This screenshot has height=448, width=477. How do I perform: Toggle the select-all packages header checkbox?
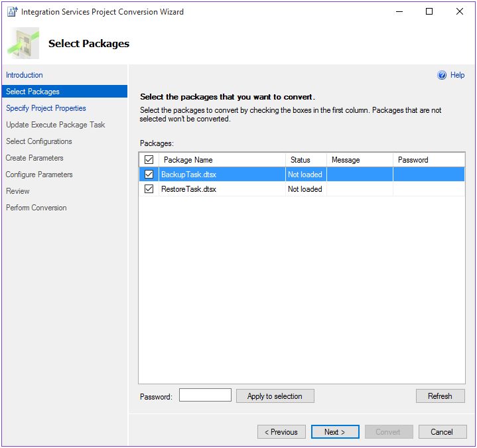pyautogui.click(x=149, y=159)
